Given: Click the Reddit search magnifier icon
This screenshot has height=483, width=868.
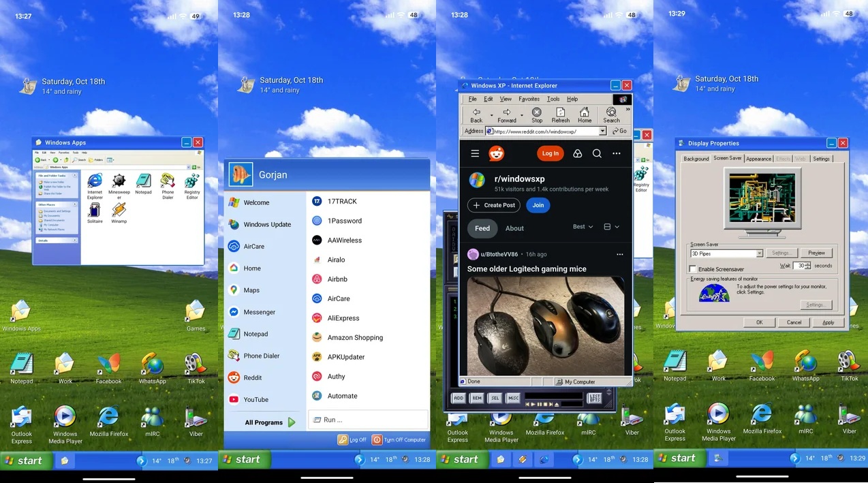Looking at the screenshot, I should pos(597,153).
